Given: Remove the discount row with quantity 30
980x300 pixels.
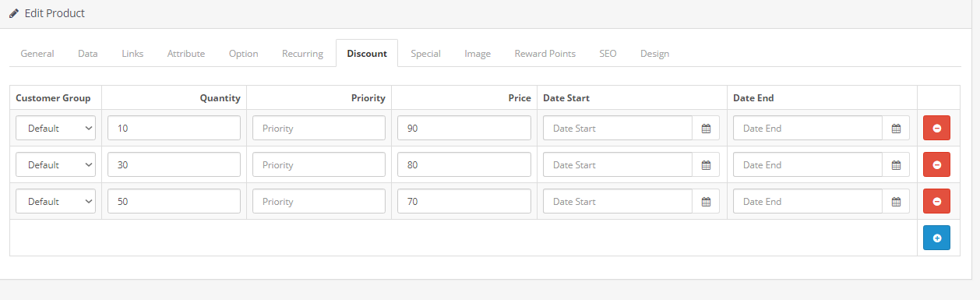Looking at the screenshot, I should click(936, 164).
